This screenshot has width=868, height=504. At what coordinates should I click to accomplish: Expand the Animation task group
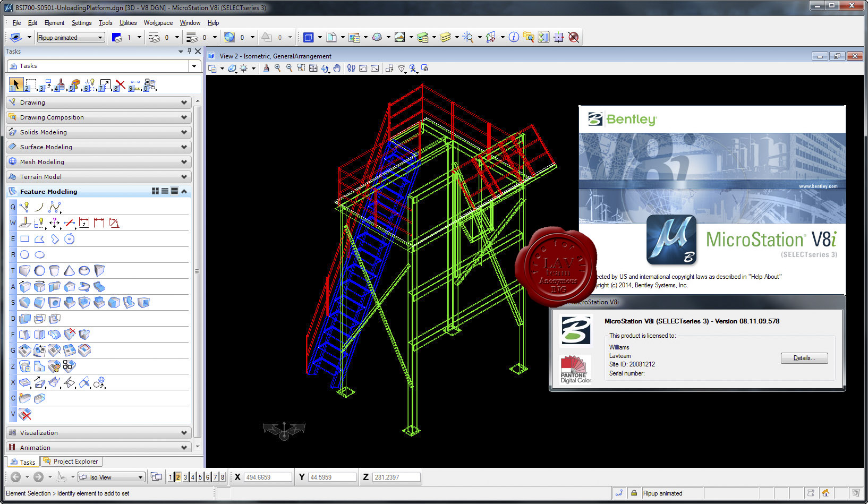tap(99, 448)
